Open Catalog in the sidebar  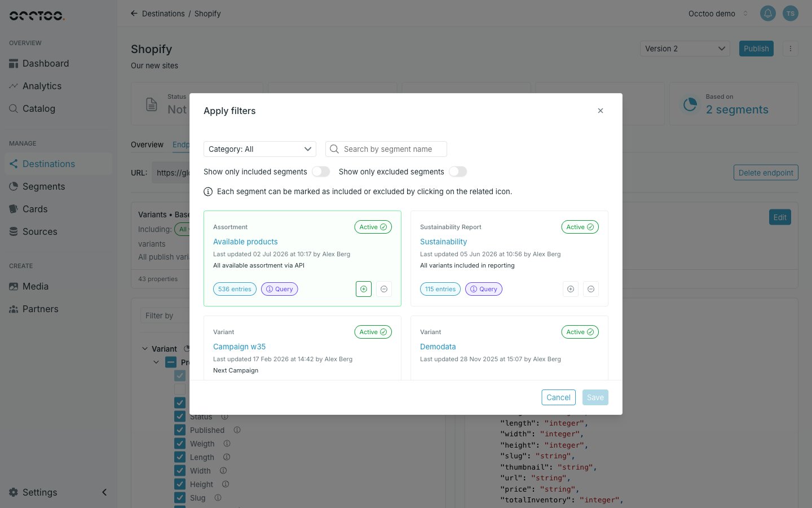pyautogui.click(x=59, y=108)
